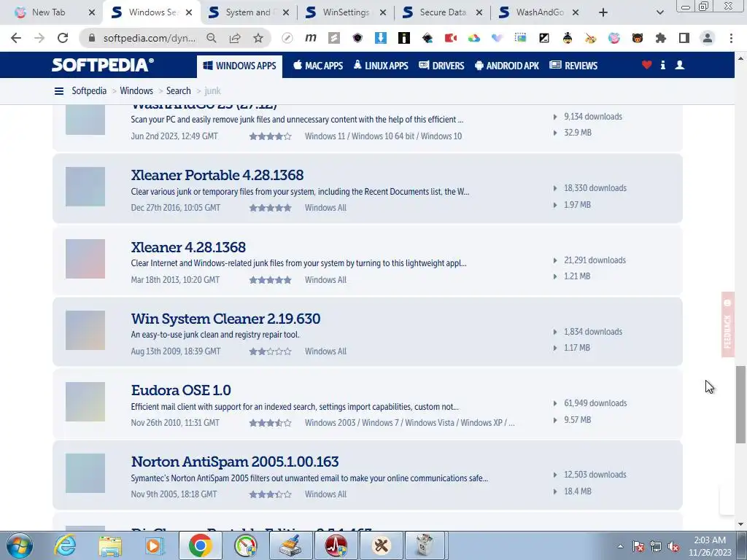Viewport: 747px width, 560px height.
Task: Open the Softpedia hamburger menu
Action: click(59, 91)
